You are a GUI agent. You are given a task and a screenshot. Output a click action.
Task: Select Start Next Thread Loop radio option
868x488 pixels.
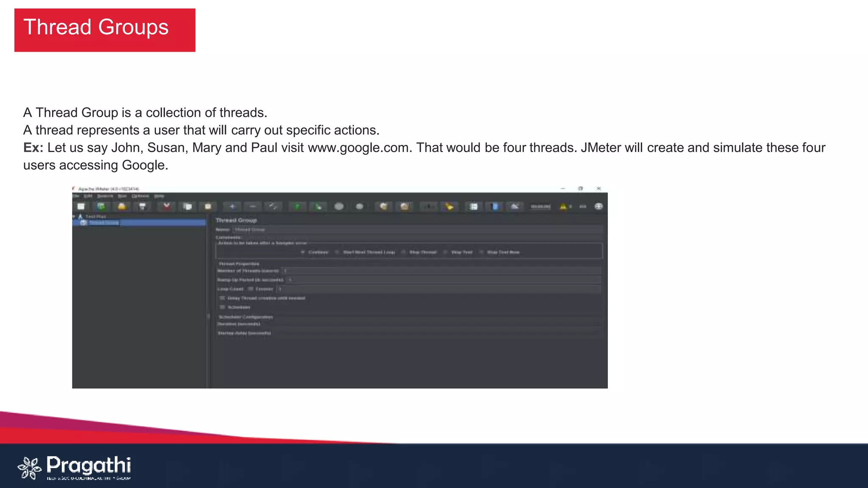point(337,252)
